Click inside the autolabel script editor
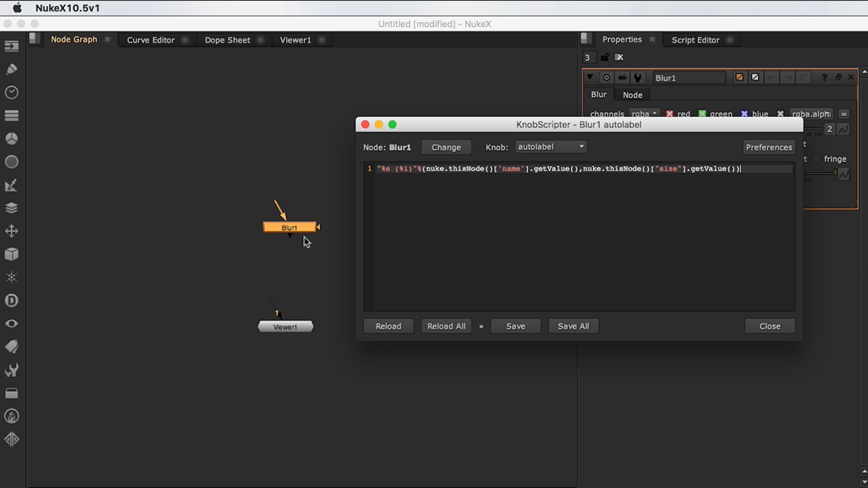 tap(579, 236)
